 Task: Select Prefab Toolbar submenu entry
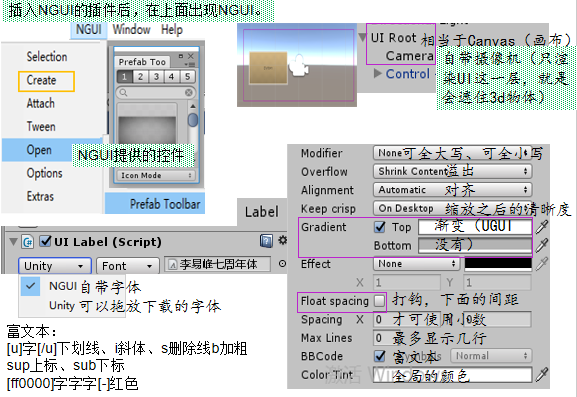[155, 203]
